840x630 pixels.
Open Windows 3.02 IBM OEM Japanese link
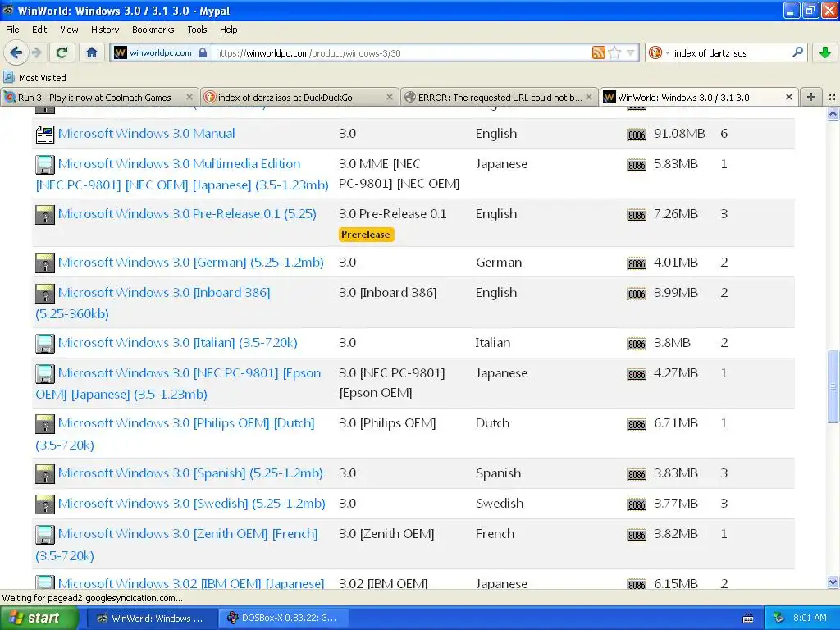point(191,583)
